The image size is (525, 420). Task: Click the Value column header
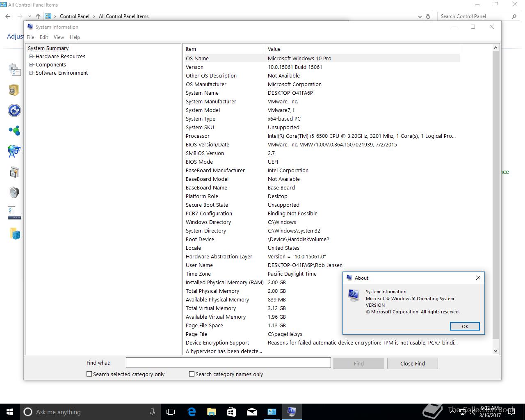[363, 49]
